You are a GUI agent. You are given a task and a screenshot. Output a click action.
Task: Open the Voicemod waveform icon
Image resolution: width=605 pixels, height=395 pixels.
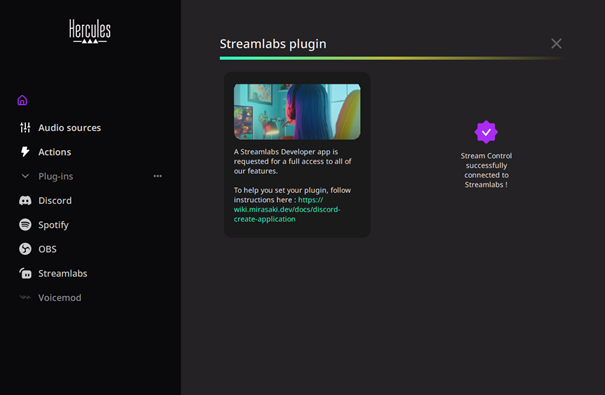25,297
